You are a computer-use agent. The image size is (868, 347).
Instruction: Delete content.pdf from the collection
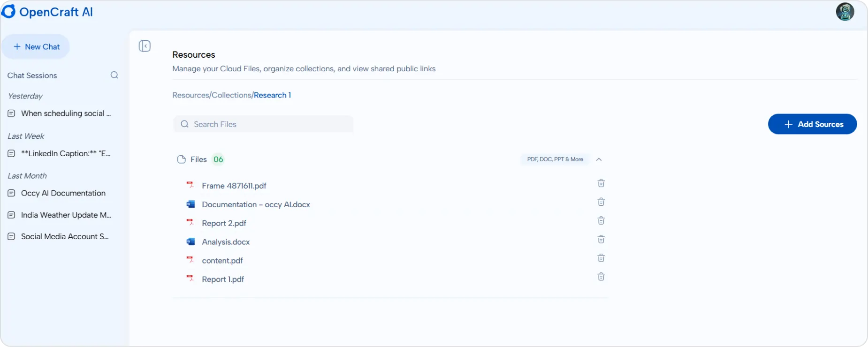601,258
